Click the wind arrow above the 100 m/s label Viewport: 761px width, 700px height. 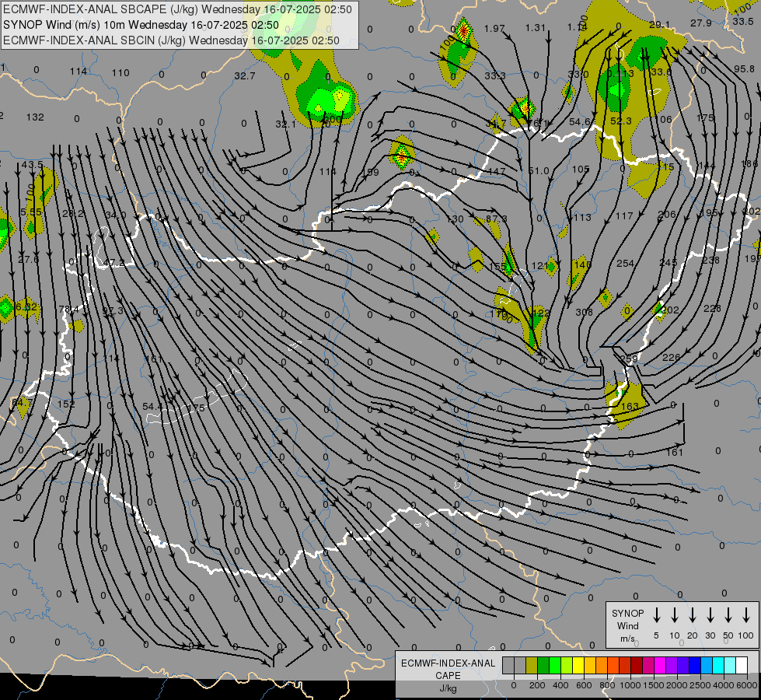tap(746, 615)
